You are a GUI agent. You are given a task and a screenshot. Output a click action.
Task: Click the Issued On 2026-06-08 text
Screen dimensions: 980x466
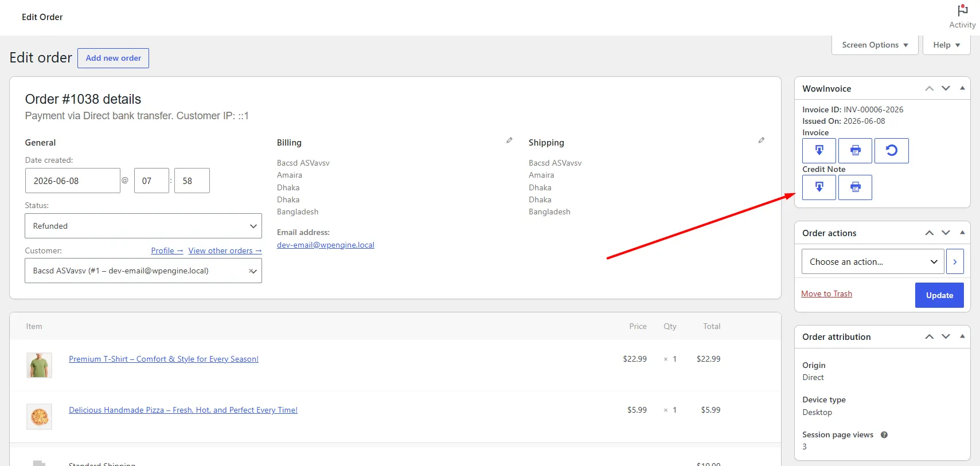(844, 121)
